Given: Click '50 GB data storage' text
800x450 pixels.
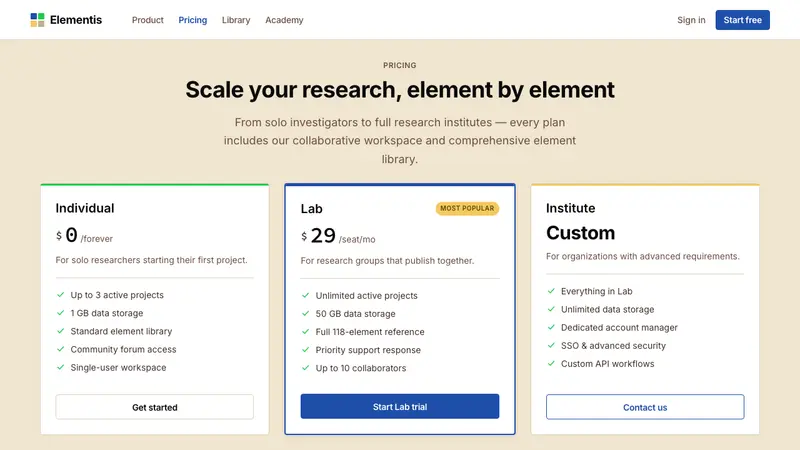Looking at the screenshot, I should click(x=355, y=313).
